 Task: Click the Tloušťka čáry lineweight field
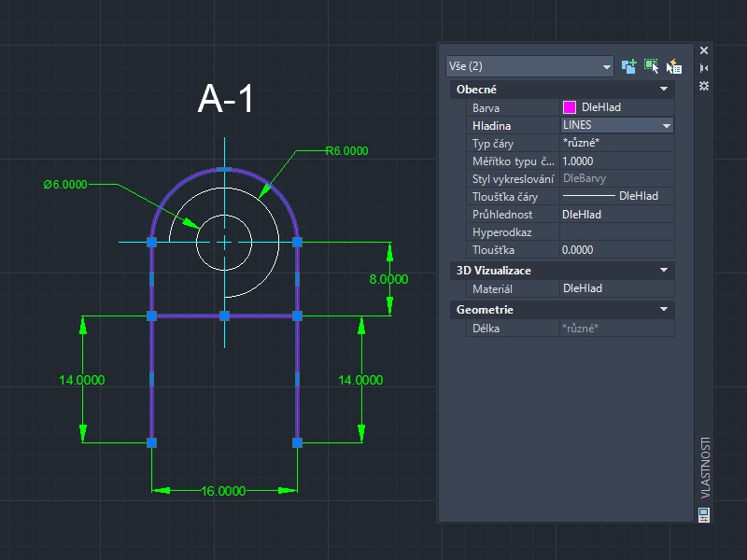tap(616, 196)
